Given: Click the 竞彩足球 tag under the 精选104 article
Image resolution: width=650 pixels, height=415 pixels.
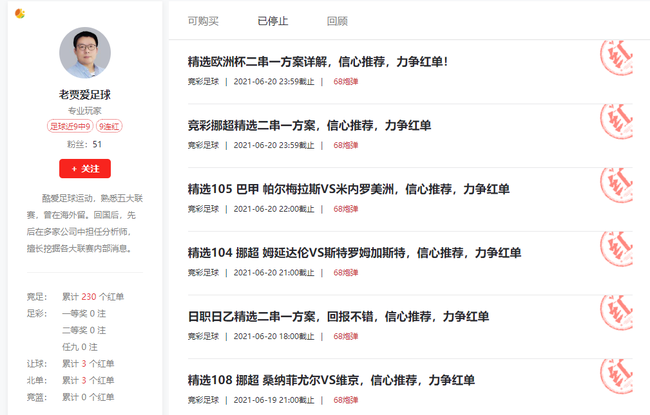Looking at the screenshot, I should [x=203, y=273].
